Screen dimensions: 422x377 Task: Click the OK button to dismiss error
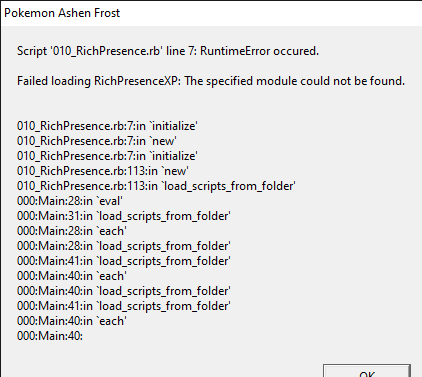367,371
